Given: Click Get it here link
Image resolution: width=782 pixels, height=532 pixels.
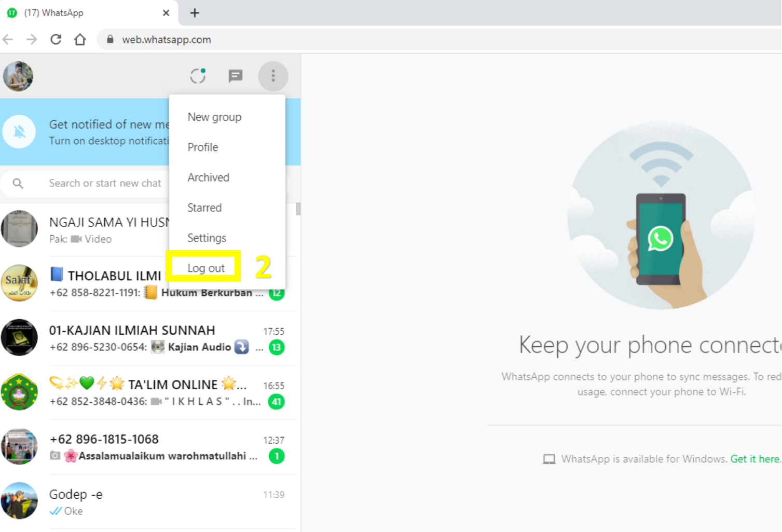Looking at the screenshot, I should [x=755, y=459].
